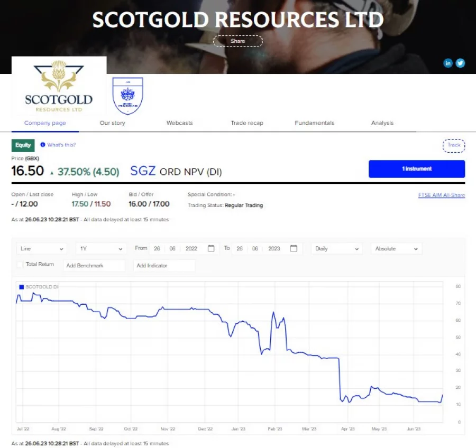Screen dimensions: 476x448
Task: Open the Twitter social icon
Action: click(460, 63)
